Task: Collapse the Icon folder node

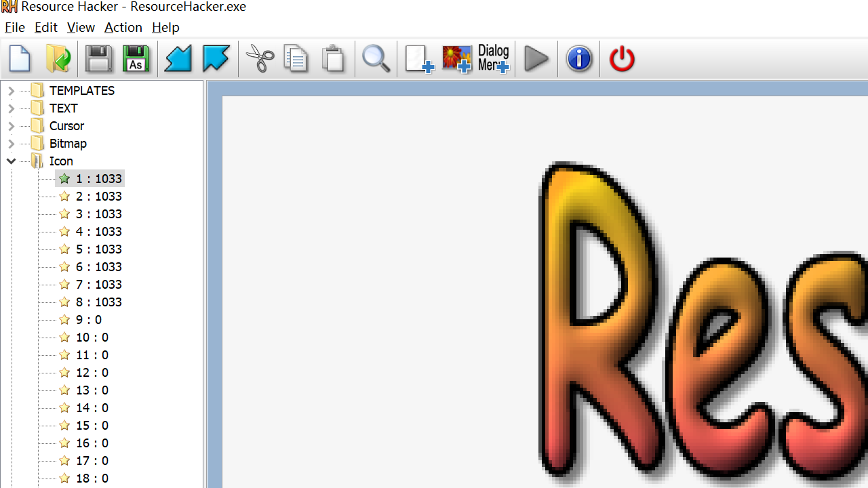Action: [x=12, y=161]
